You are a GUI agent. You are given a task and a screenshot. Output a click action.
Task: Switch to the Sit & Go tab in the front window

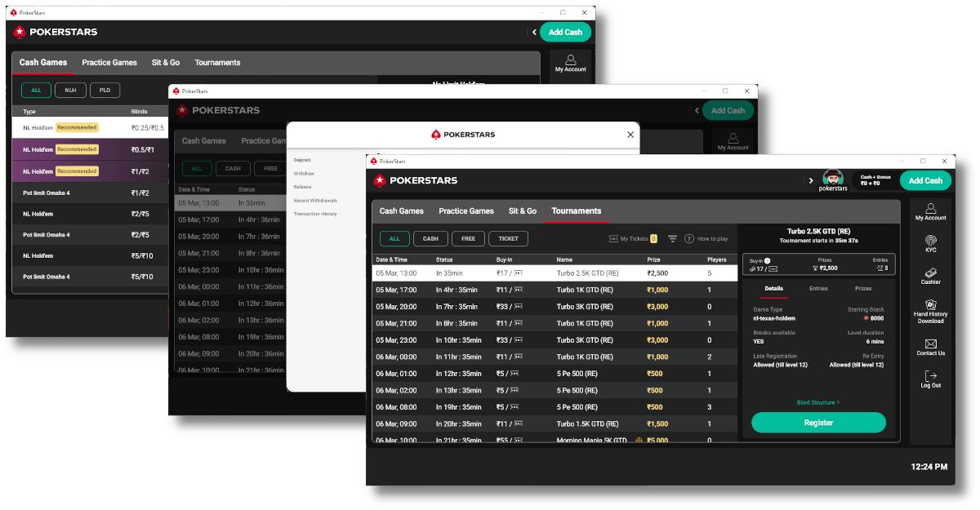click(523, 211)
